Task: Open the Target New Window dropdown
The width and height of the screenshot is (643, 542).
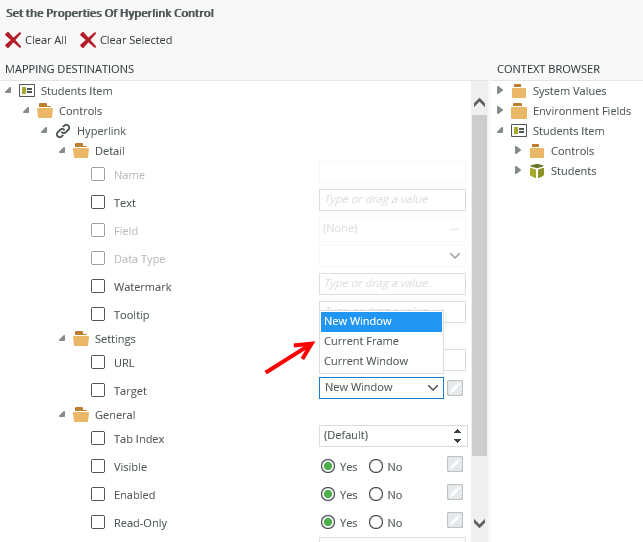Action: click(x=381, y=387)
